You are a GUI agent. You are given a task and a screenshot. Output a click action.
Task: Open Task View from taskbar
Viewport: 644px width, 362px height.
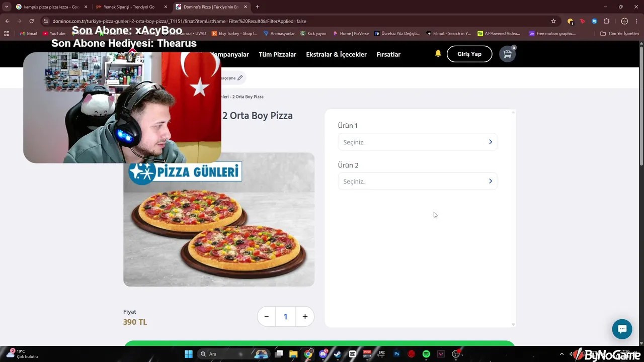279,354
